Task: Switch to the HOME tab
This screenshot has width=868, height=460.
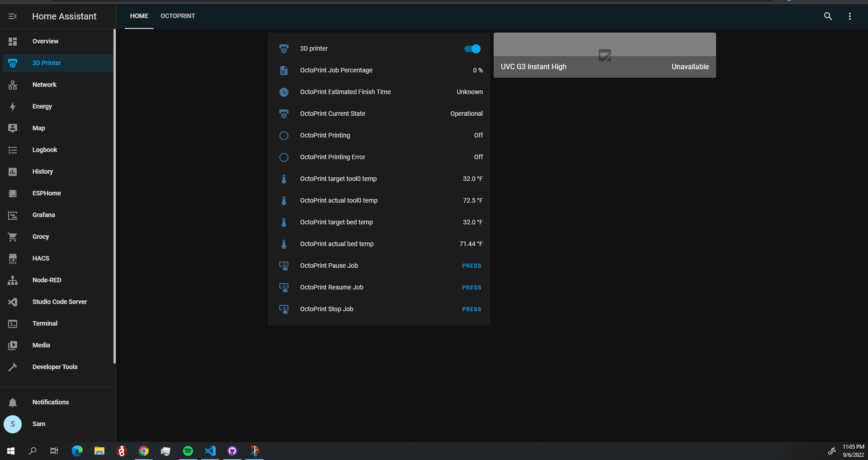Action: 139,16
